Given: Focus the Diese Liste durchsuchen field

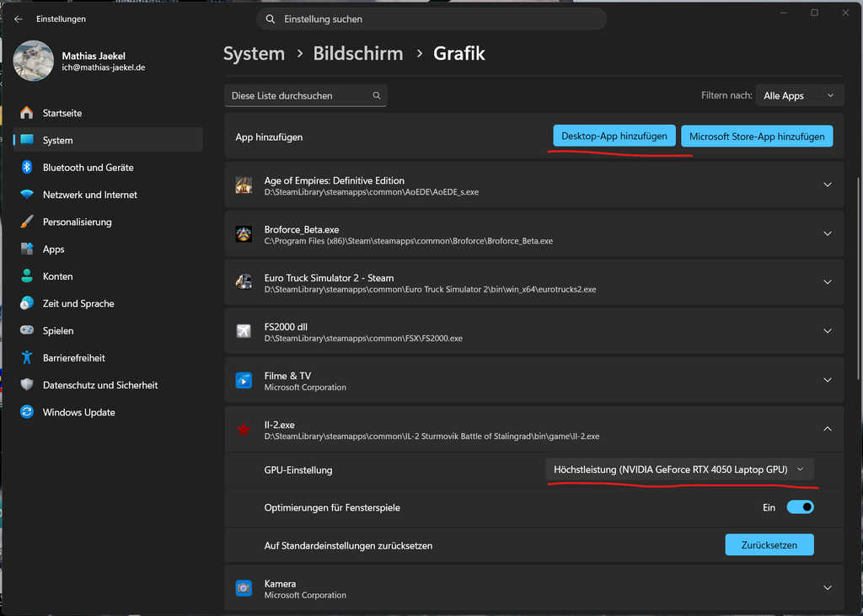Looking at the screenshot, I should tap(305, 95).
